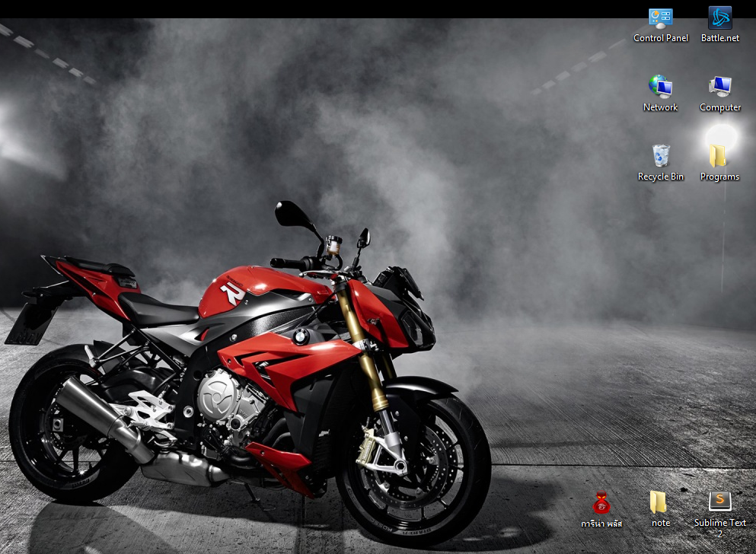Screen dimensions: 756x554
Task: Click the "Recycle Bin" label text
Action: coord(661,177)
